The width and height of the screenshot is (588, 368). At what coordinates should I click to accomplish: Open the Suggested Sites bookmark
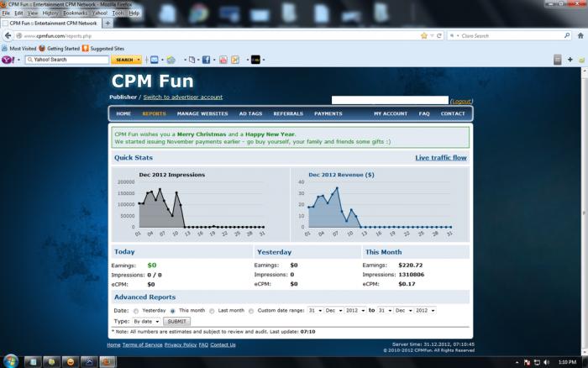(x=103, y=49)
